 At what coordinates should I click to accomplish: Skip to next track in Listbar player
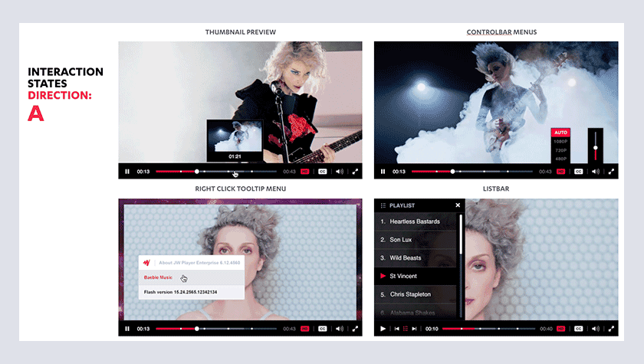point(414,329)
